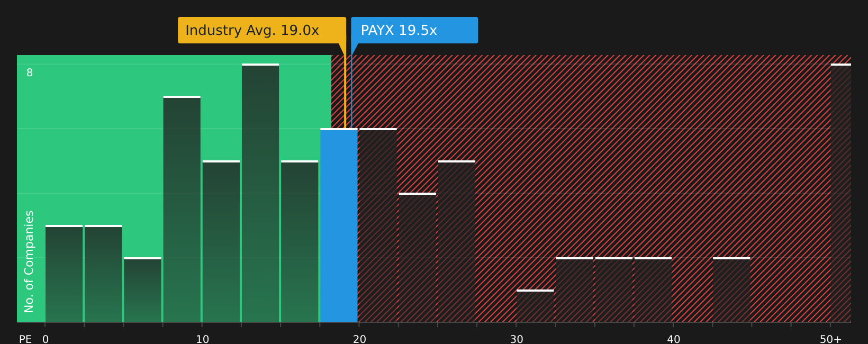This screenshot has height=344, width=868.
Task: Click the No. of Companies axis title
Action: click(x=29, y=261)
